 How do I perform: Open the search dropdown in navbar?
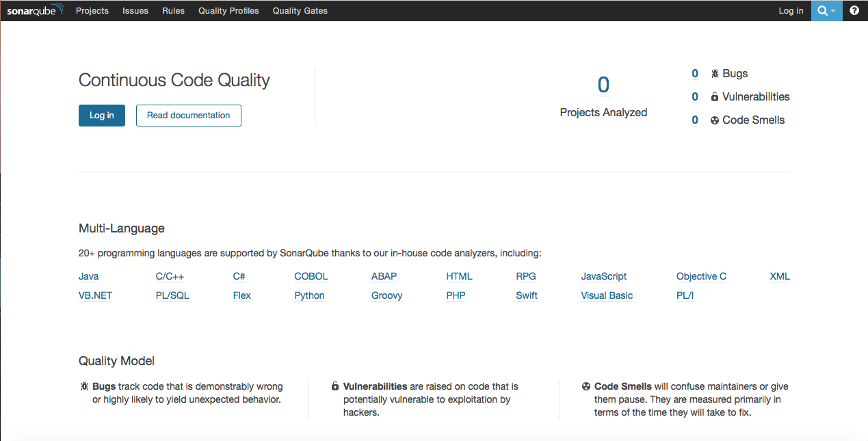tap(827, 10)
